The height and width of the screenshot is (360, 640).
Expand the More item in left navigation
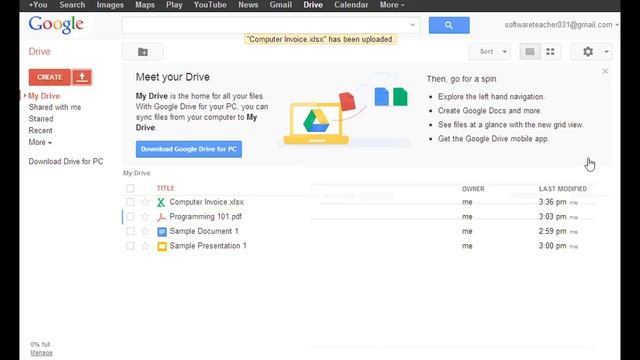point(40,142)
